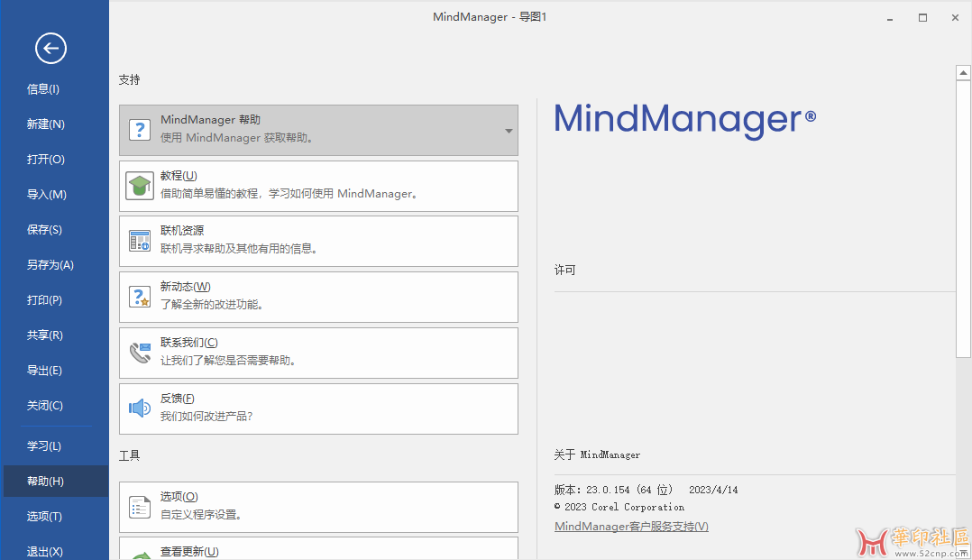Click the 许可 section heading
Viewport: 972px width, 560px height.
[564, 270]
